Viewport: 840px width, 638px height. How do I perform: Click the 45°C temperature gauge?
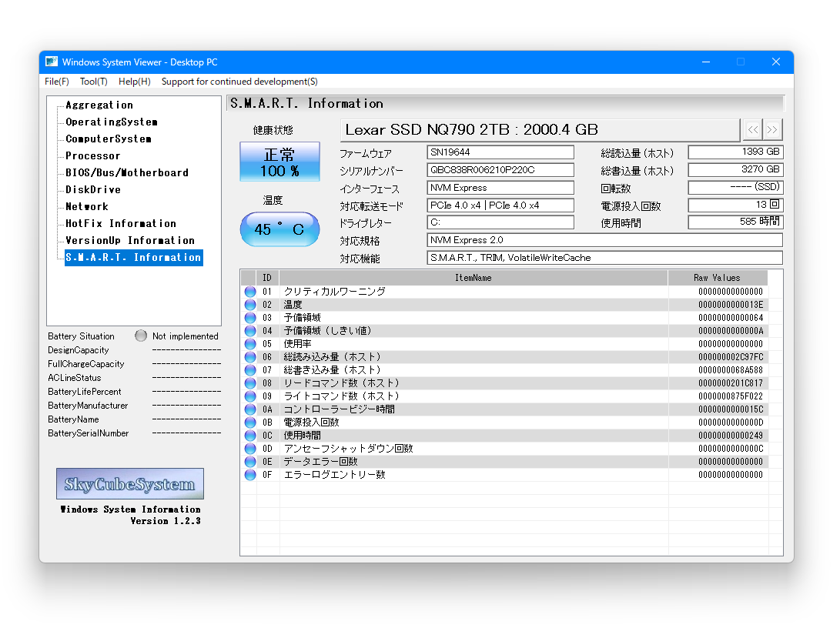[x=279, y=229]
